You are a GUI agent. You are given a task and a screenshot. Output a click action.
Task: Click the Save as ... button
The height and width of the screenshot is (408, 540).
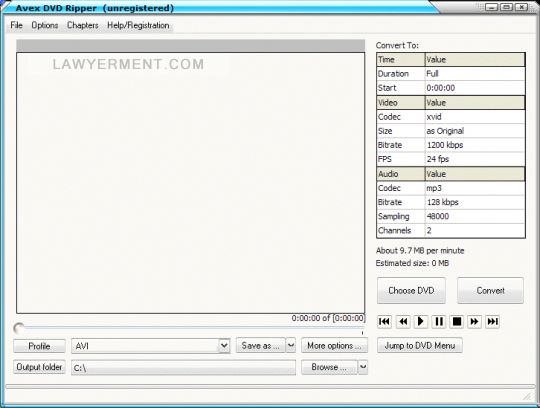click(x=261, y=345)
